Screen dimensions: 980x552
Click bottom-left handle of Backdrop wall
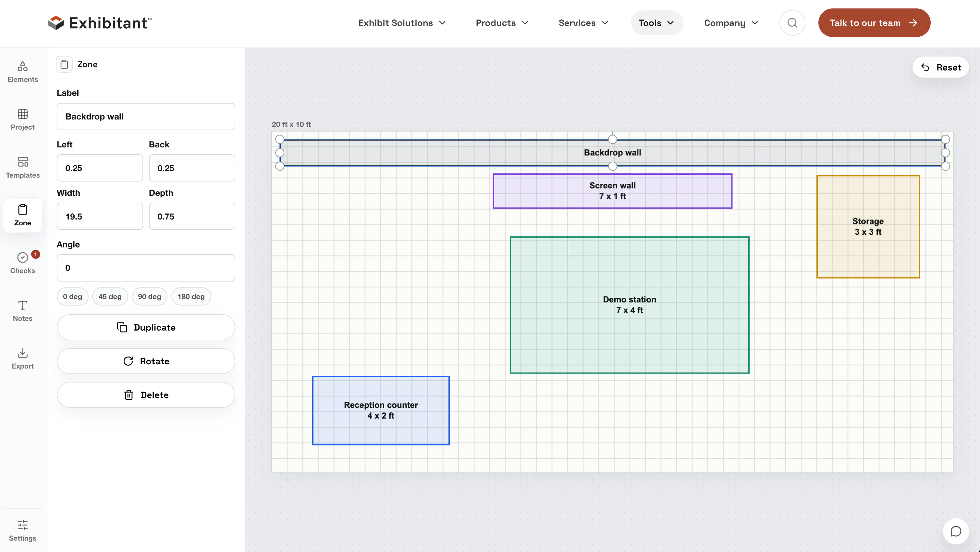point(280,166)
